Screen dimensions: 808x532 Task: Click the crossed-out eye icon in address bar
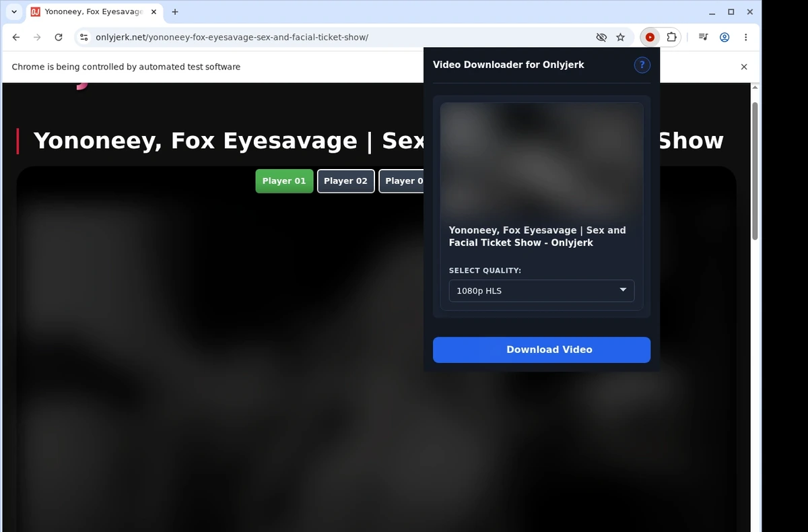click(601, 38)
